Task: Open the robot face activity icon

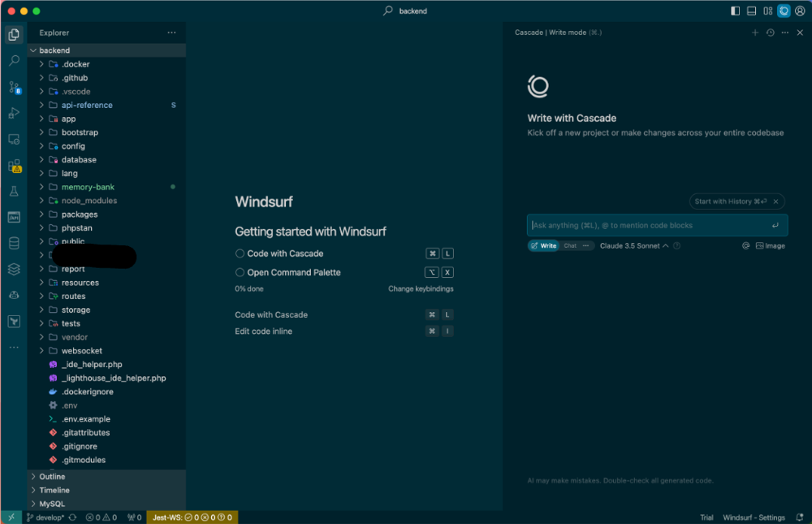Action: point(14,295)
